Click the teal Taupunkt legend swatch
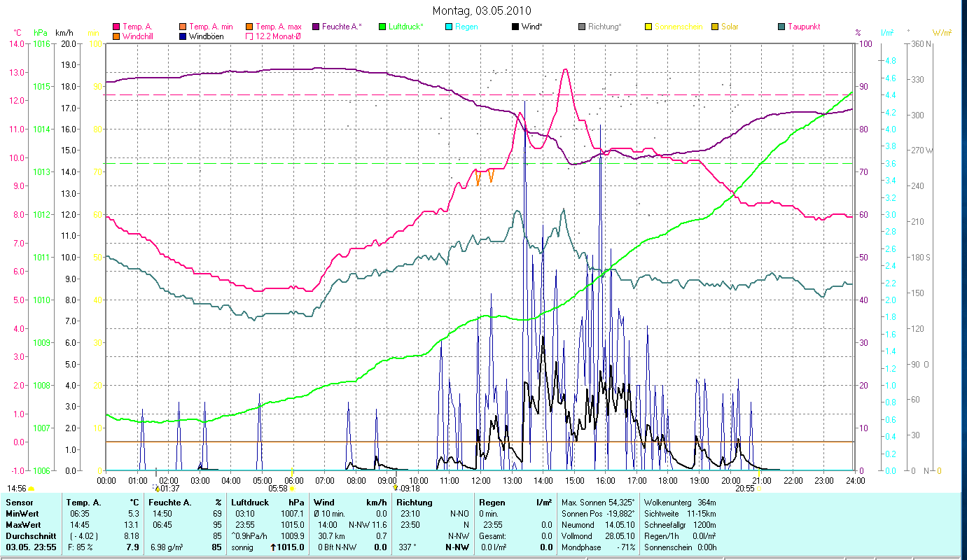The width and height of the screenshot is (967, 560). tap(781, 27)
